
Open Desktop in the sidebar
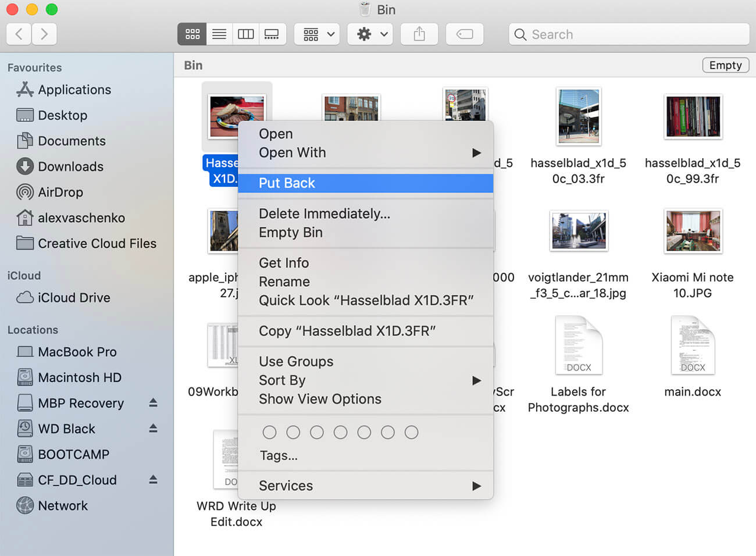62,115
